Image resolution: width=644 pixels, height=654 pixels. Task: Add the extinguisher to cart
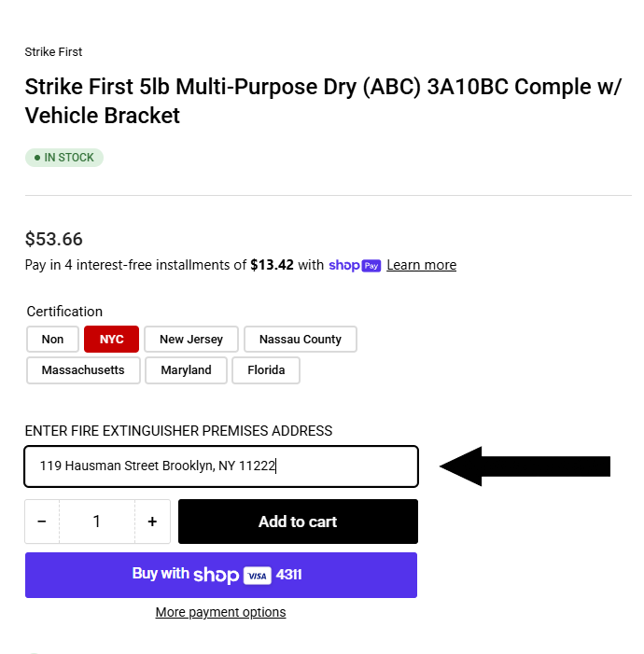pos(298,522)
